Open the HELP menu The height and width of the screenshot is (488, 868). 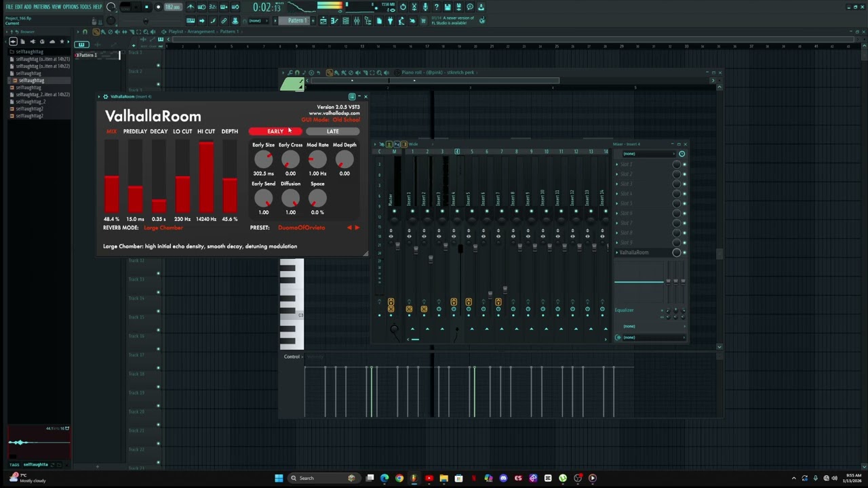coord(97,7)
